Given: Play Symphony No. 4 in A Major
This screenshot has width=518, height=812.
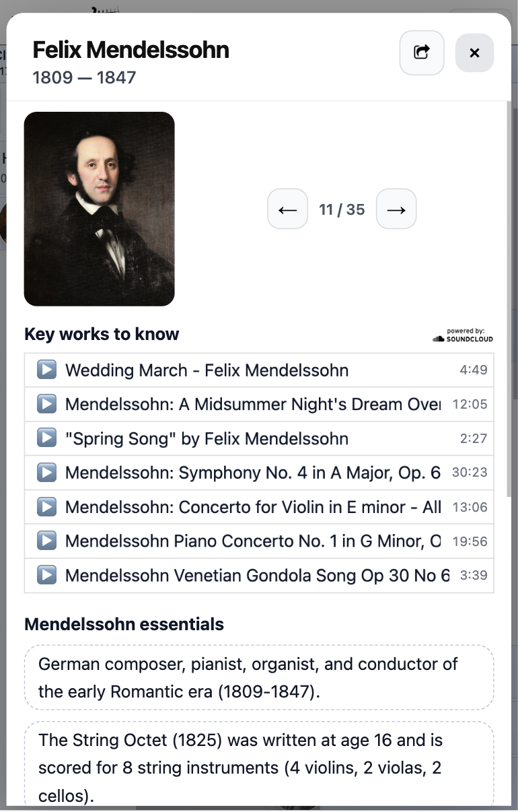Looking at the screenshot, I should pos(46,472).
